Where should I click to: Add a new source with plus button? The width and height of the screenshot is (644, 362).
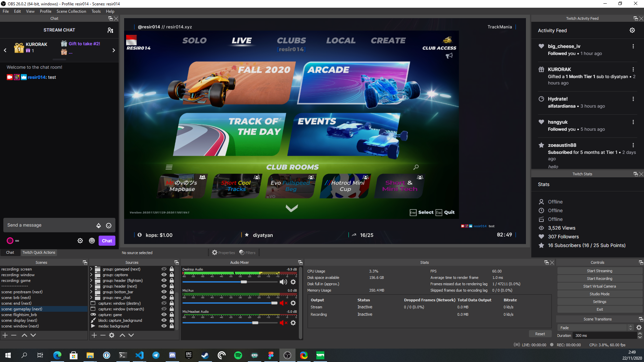pos(94,335)
